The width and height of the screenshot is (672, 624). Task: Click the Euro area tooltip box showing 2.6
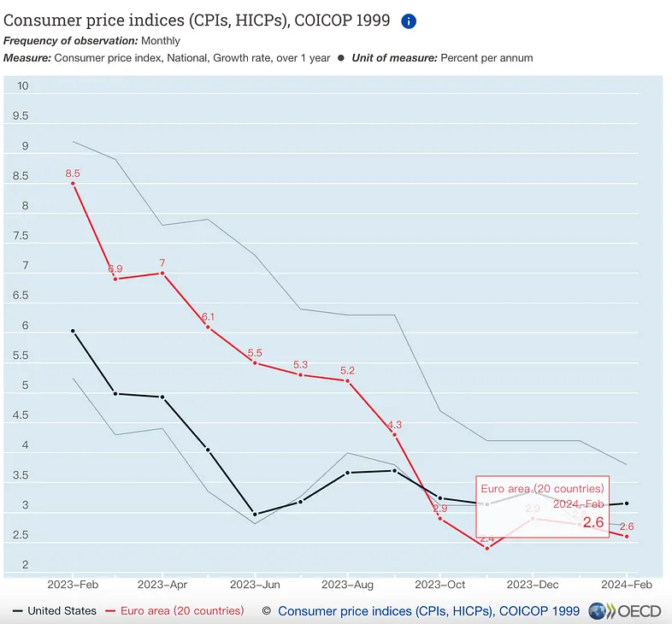(542, 505)
